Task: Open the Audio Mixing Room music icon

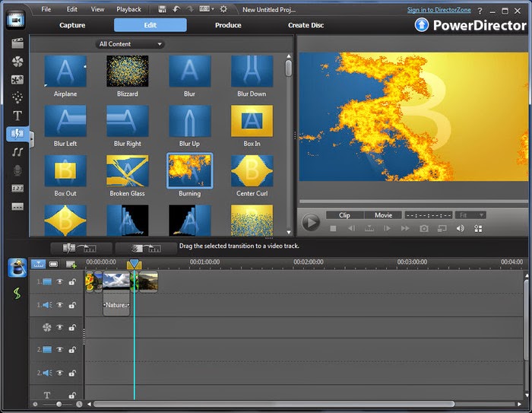Action: (x=17, y=152)
